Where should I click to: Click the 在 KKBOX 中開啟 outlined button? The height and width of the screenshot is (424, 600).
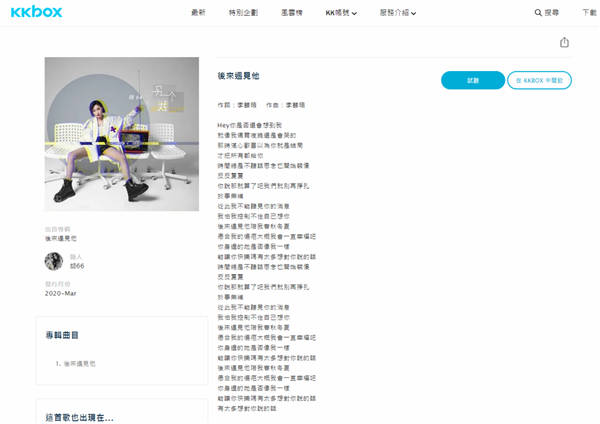539,80
